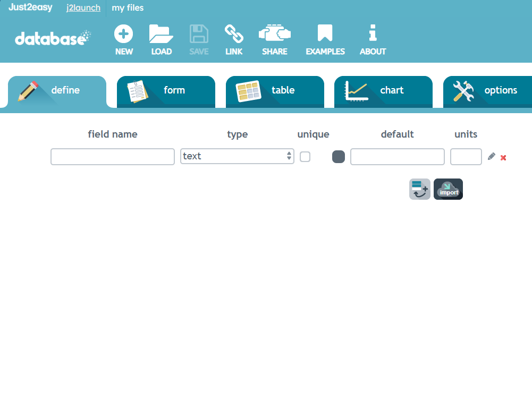Click the field name input box

[113, 157]
